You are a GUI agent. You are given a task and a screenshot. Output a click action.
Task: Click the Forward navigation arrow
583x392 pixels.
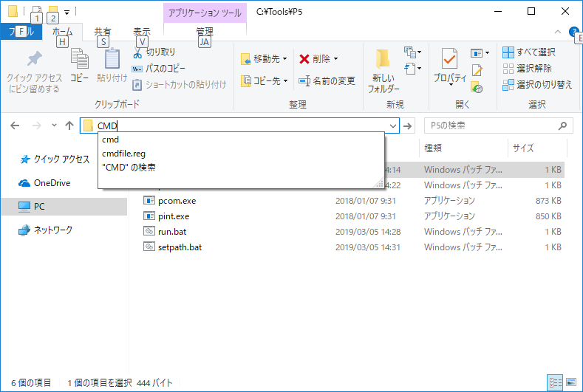point(37,125)
